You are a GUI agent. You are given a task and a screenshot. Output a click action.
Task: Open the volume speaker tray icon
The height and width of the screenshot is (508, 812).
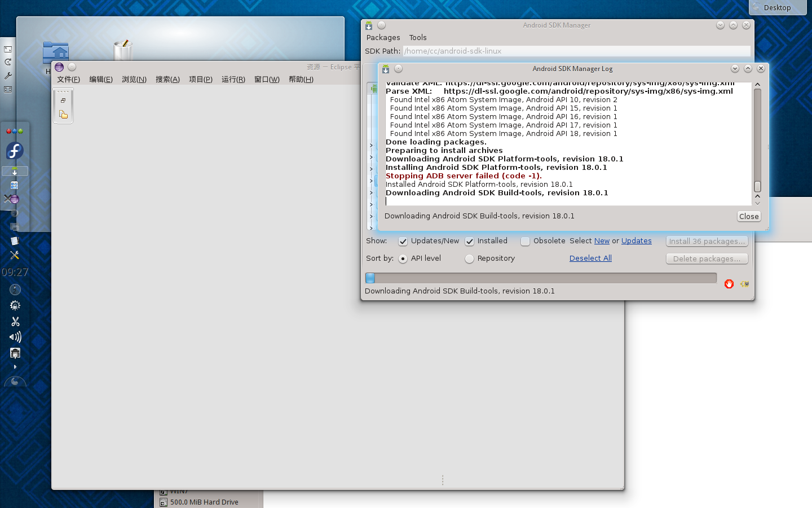click(x=15, y=337)
